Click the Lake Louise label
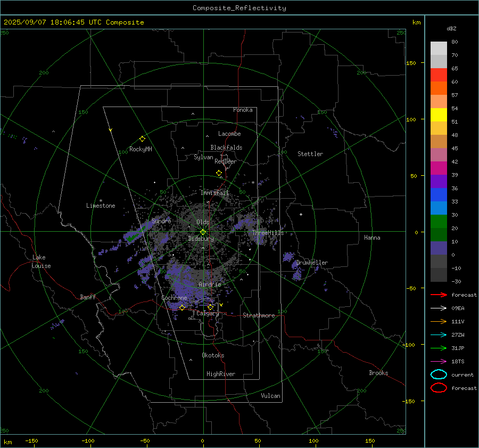The image size is (479, 448). click(41, 262)
